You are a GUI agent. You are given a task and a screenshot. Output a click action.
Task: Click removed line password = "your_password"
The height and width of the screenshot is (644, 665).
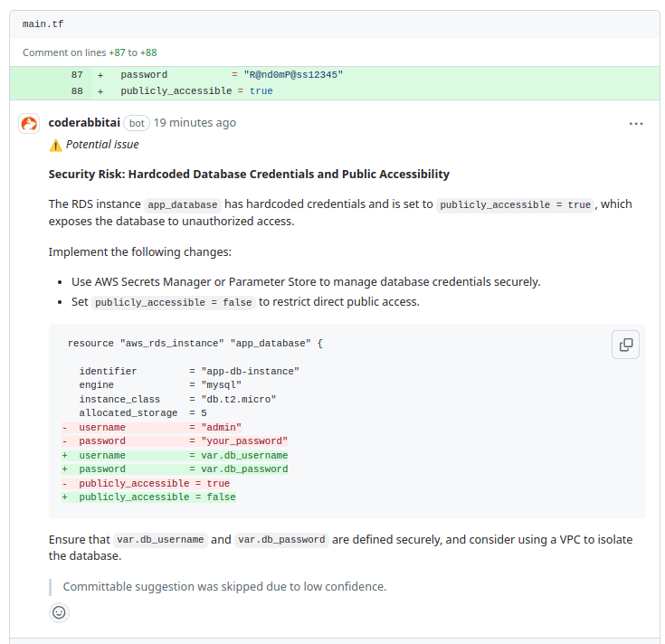point(183,441)
